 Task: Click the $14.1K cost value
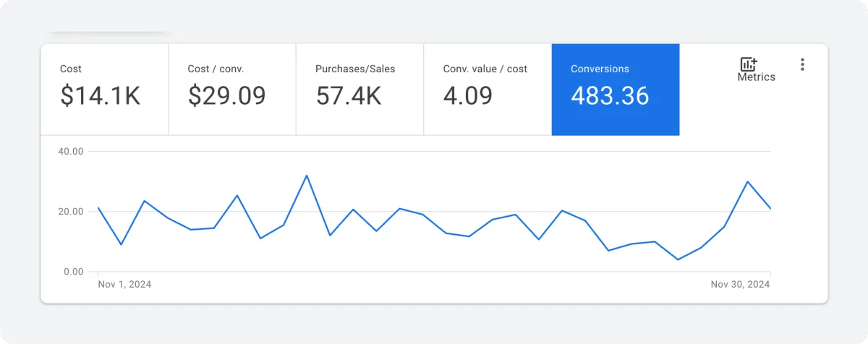coord(101,96)
